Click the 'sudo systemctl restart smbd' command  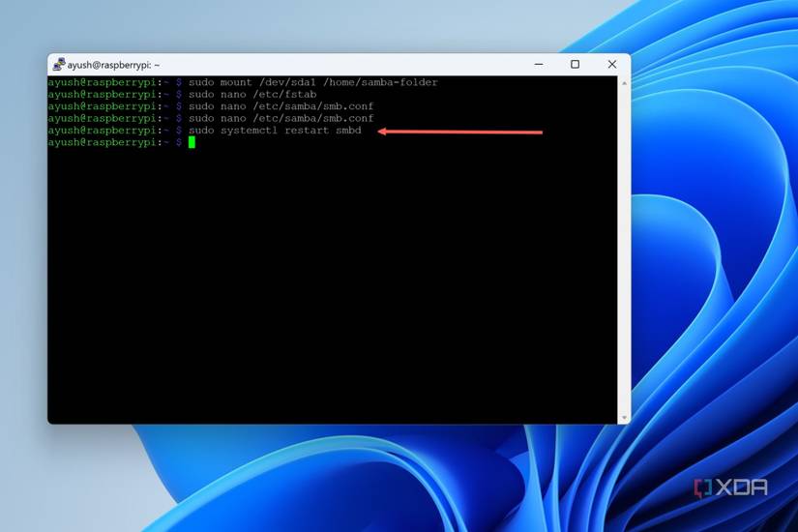pos(275,131)
